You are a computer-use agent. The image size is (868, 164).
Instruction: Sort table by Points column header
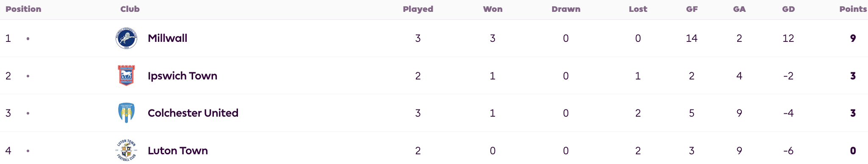pyautogui.click(x=853, y=9)
